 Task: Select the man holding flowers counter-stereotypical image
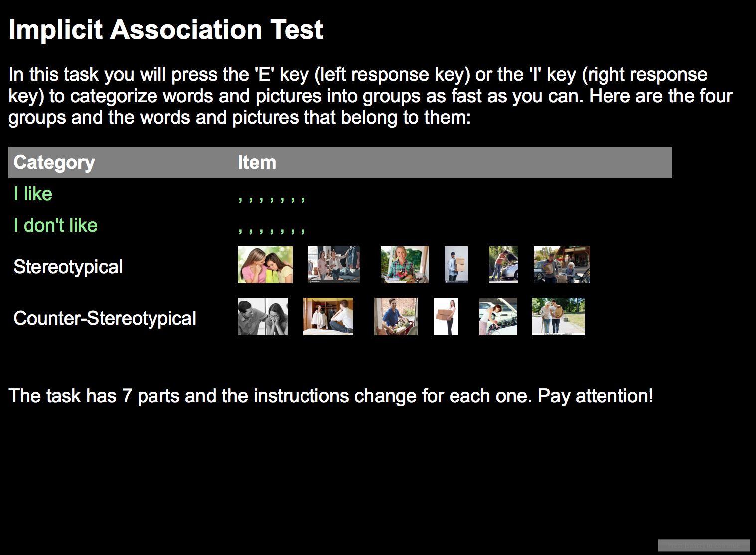(396, 317)
